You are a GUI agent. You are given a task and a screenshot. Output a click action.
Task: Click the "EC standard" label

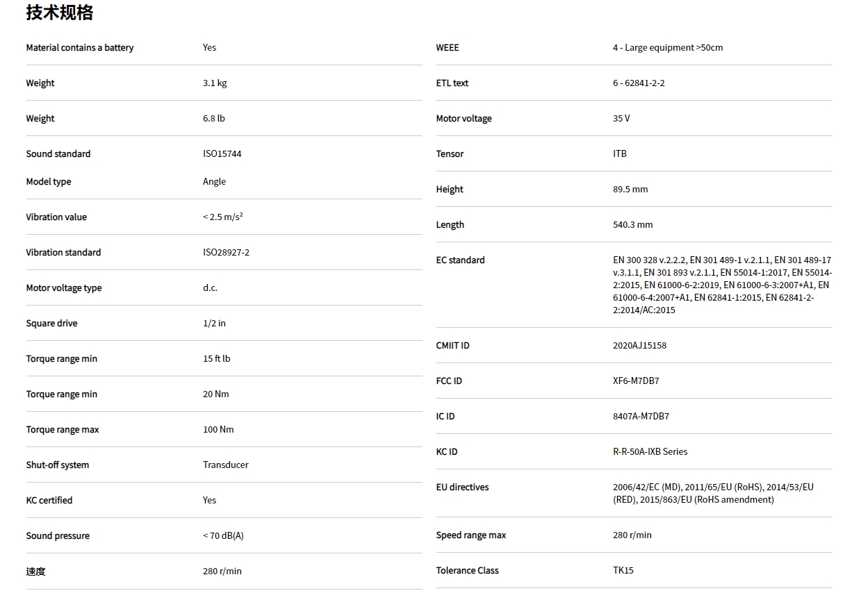point(461,260)
